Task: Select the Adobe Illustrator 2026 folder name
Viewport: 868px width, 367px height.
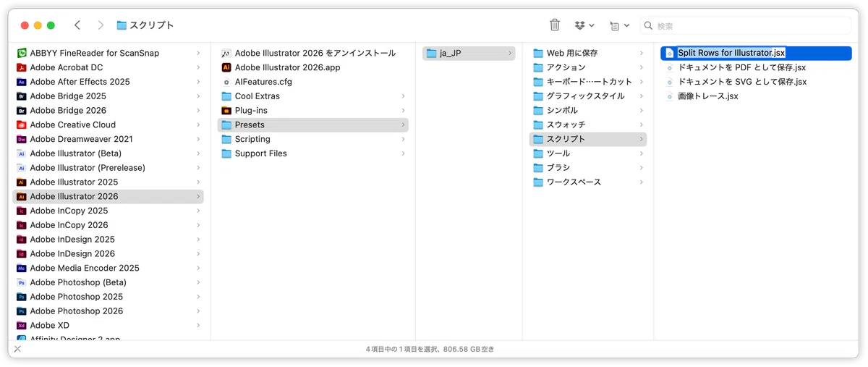Action: [74, 196]
